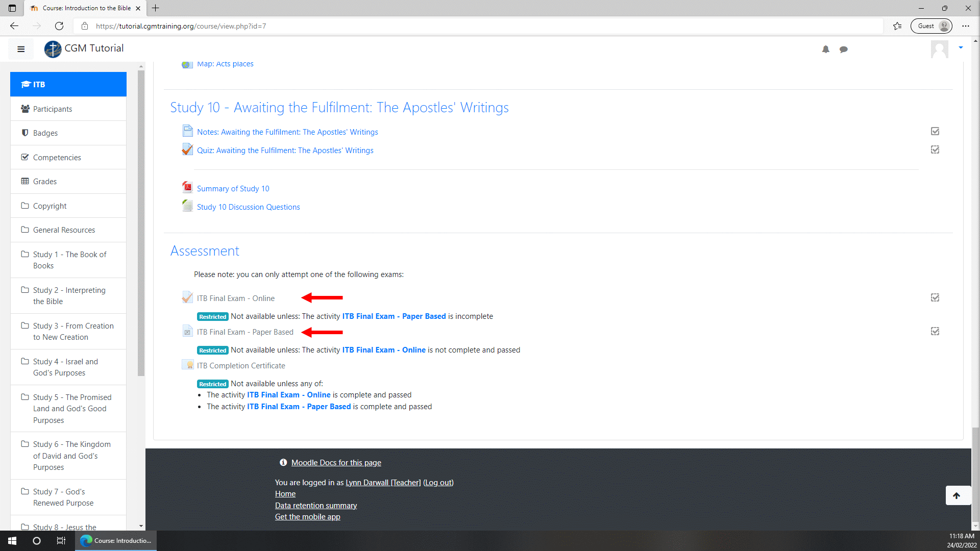Image resolution: width=980 pixels, height=551 pixels.
Task: Reload the page with the refresh icon
Action: pyautogui.click(x=59, y=26)
